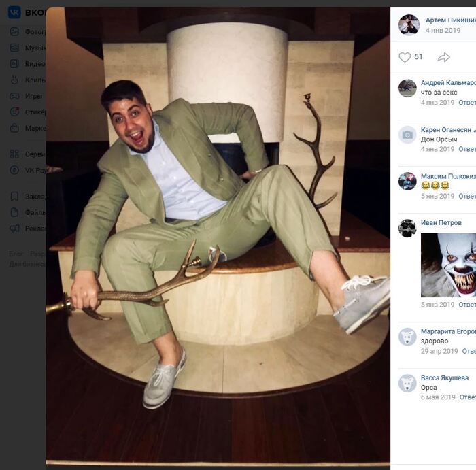
Task: Open the Video sidebar icon
Action: pos(14,64)
